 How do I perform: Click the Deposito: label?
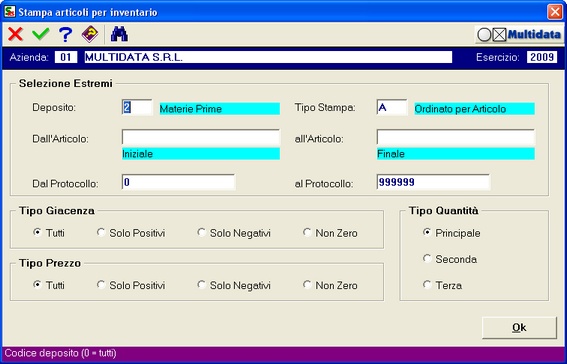point(54,108)
